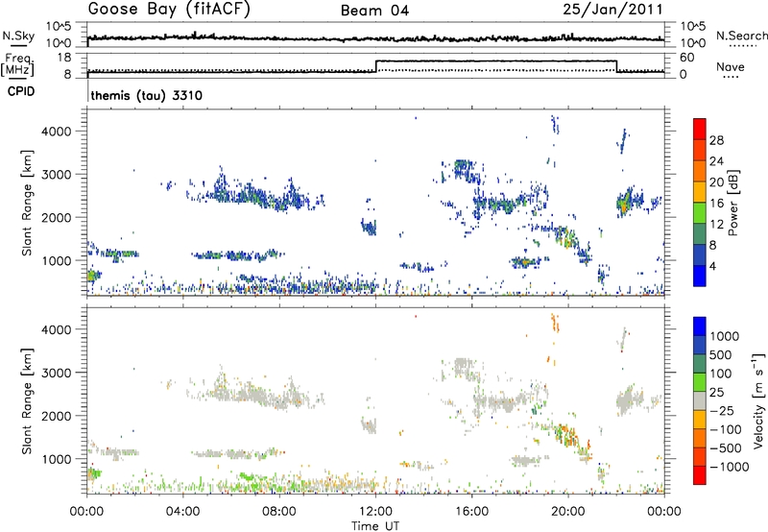Select the 'Freq. [MHz]' axis label
768x532 pixels.
click(x=18, y=64)
